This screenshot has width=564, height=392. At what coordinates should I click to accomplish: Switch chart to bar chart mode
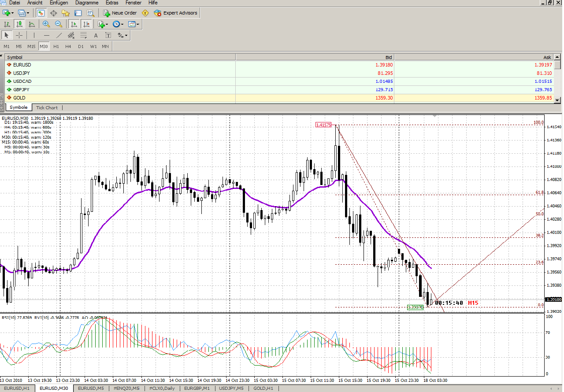(x=7, y=24)
